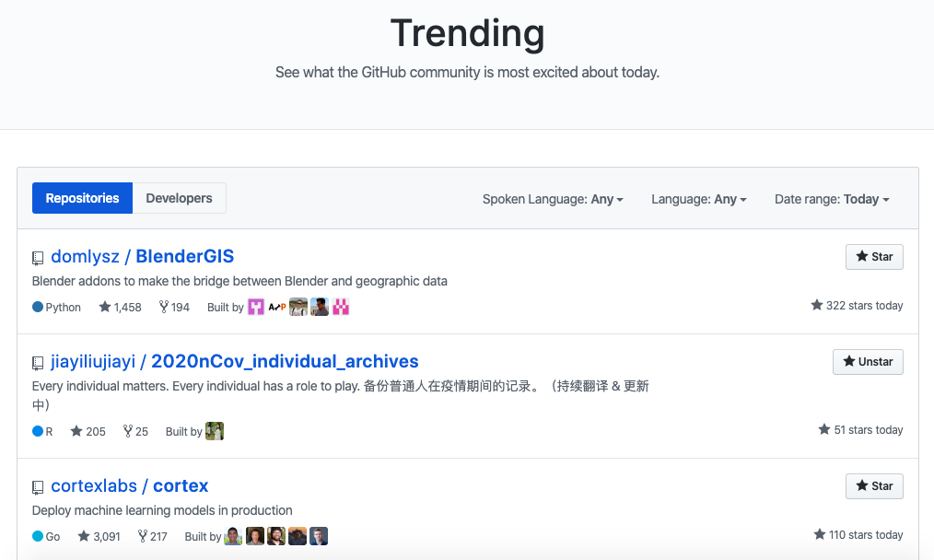View 2020nCov_individual_archives forks count 25
This screenshot has width=934, height=560.
coord(135,431)
